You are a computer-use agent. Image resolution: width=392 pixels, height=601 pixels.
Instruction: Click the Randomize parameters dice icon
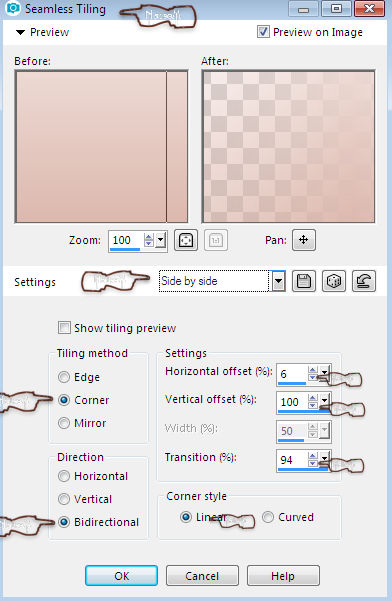[334, 281]
